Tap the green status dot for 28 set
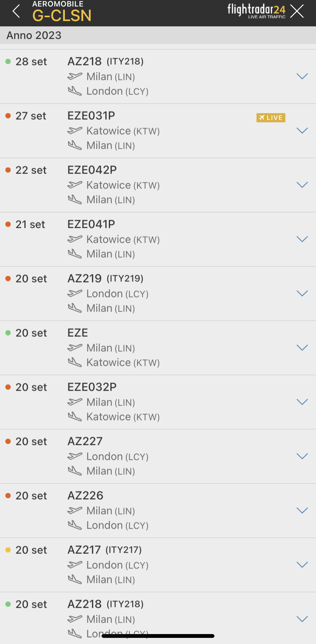Screen dimensions: 316x644 (8, 62)
